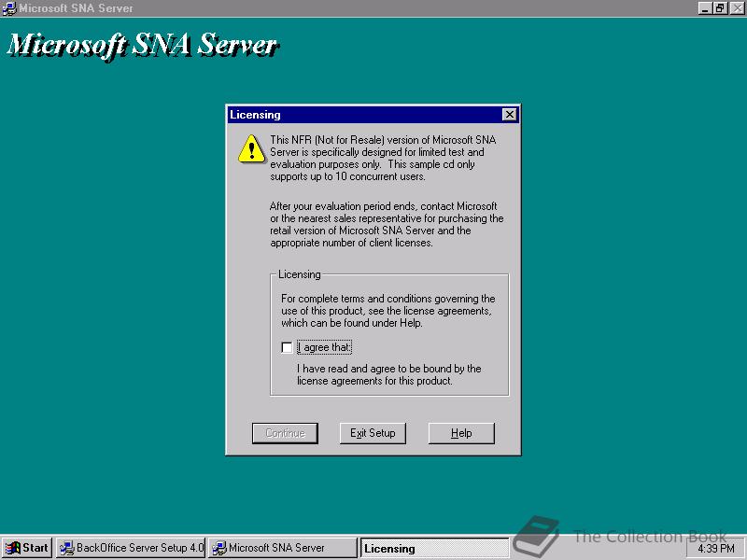Click the 'For complete terms and conditions' text
This screenshot has width=747, height=560.
[388, 311]
